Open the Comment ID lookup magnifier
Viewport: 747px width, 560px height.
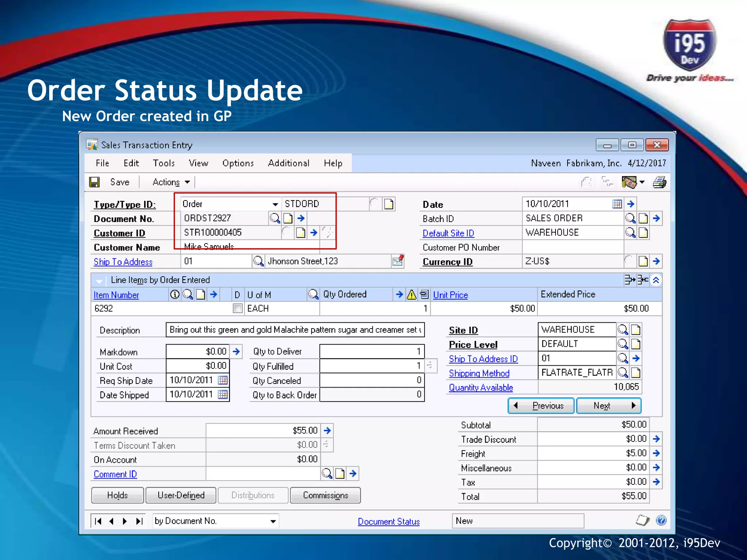tap(327, 474)
